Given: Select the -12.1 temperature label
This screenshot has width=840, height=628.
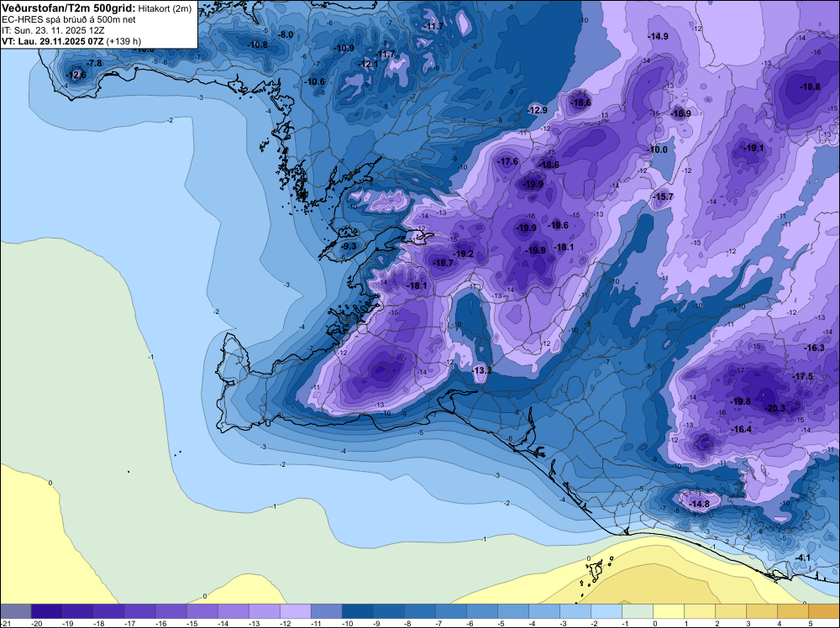Looking at the screenshot, I should 368,65.
